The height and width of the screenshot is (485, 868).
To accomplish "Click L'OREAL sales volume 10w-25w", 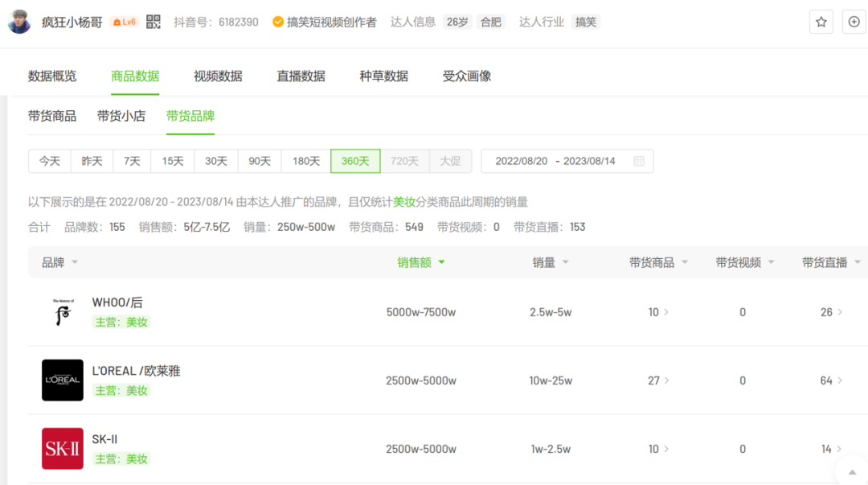I will click(x=551, y=380).
